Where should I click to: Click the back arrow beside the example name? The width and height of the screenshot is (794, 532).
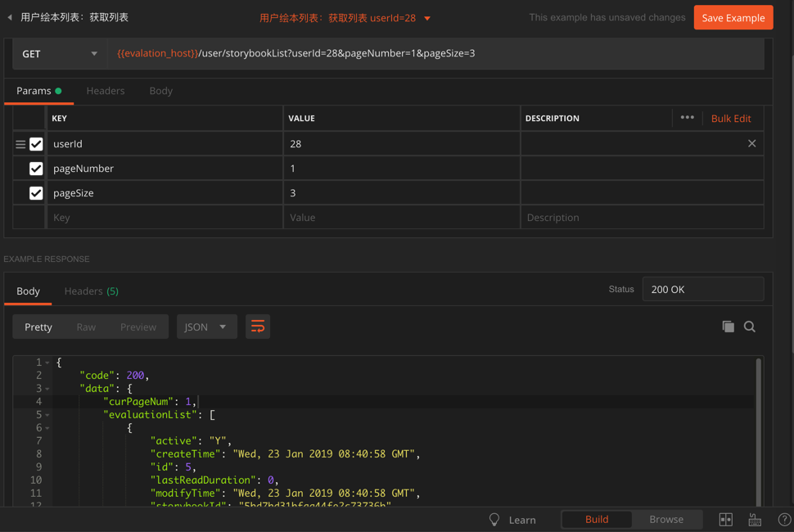click(10, 17)
